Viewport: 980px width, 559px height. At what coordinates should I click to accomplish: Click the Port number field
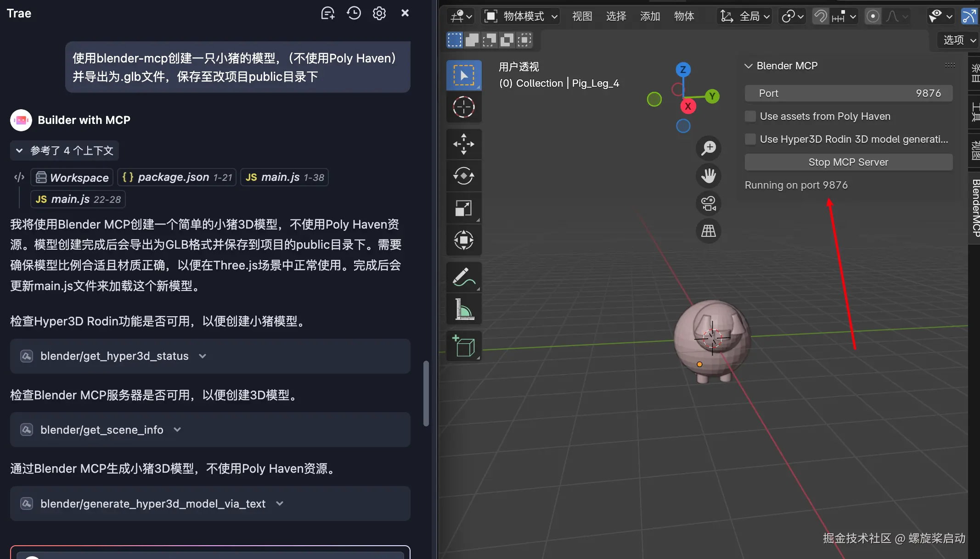point(848,94)
